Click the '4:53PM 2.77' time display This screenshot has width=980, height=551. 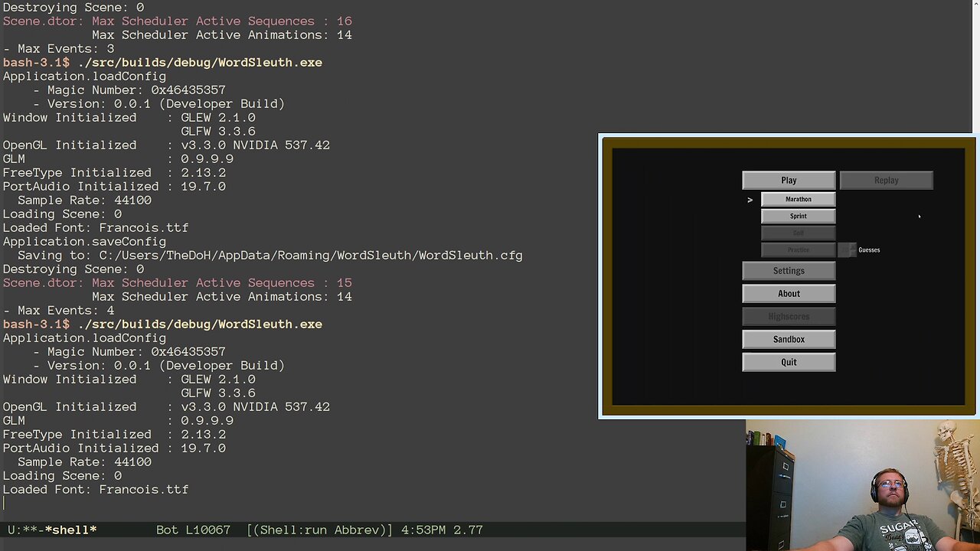coord(442,530)
